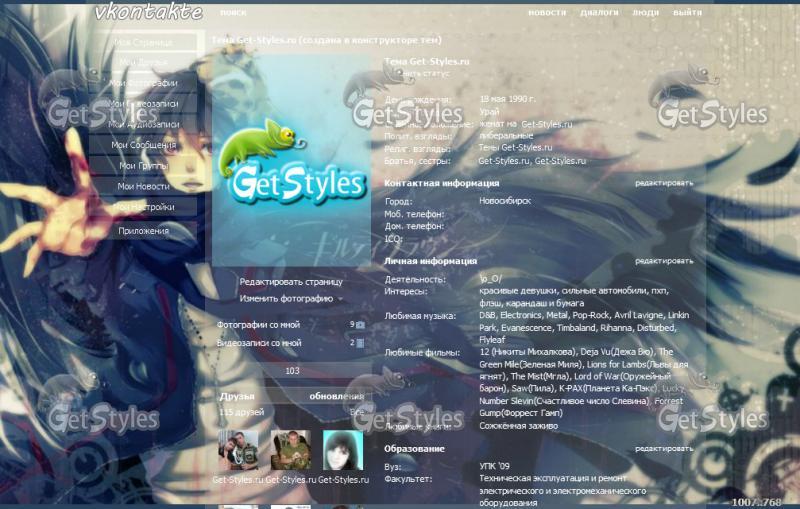Click the 'поиск' search field in the header

[233, 13]
